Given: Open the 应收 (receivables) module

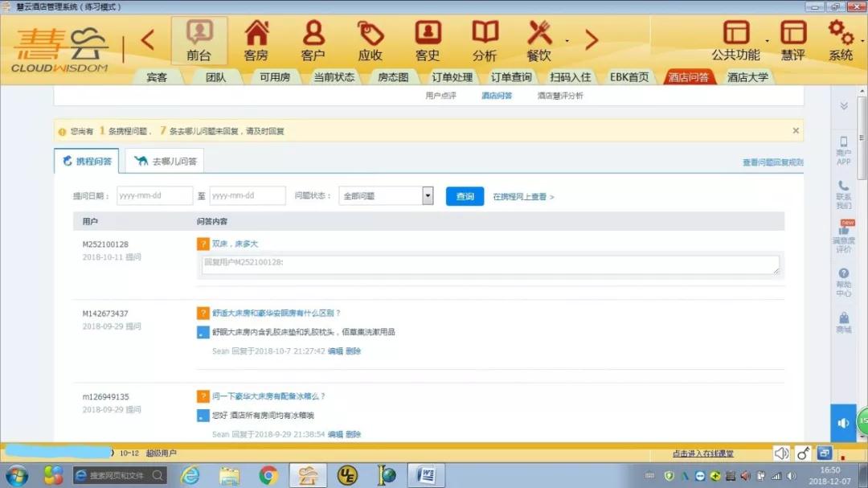Looking at the screenshot, I should (370, 40).
